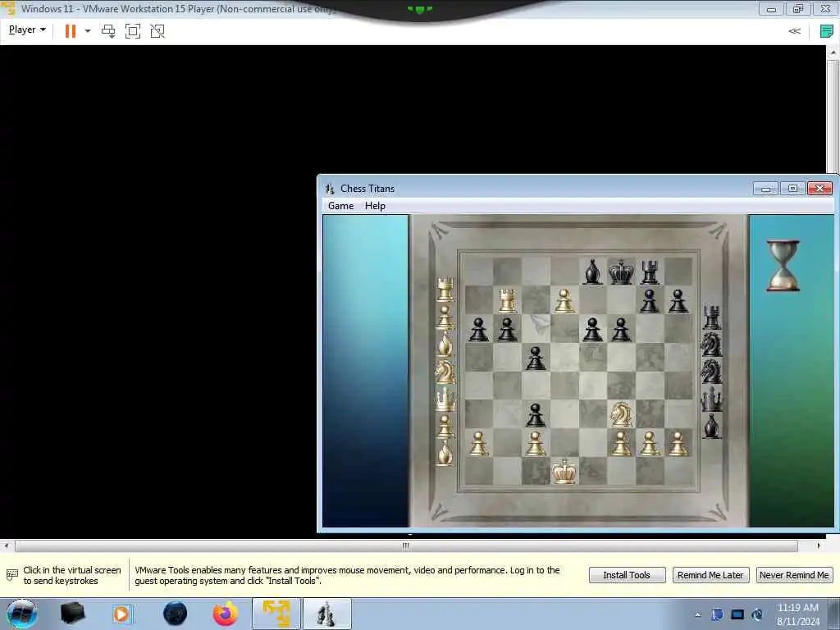
Task: Click the black rook on the top rank
Action: click(x=650, y=271)
